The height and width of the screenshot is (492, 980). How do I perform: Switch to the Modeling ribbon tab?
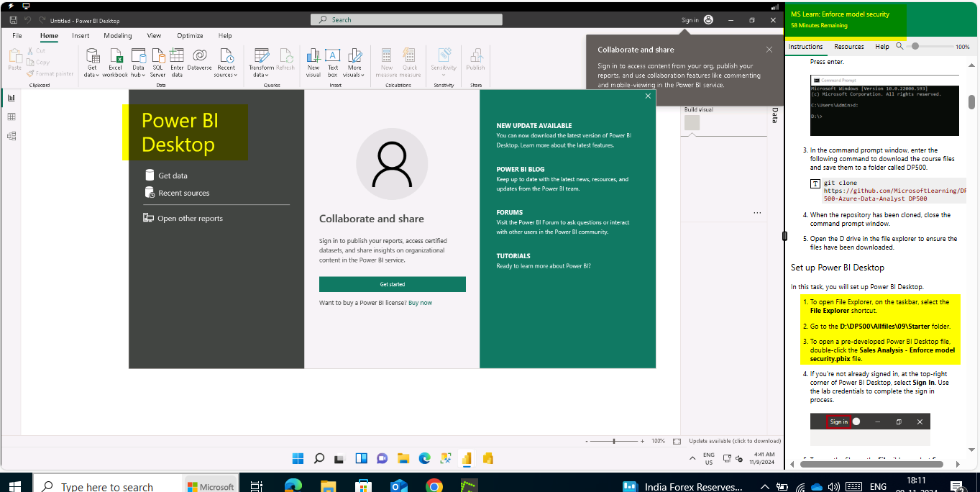(118, 35)
